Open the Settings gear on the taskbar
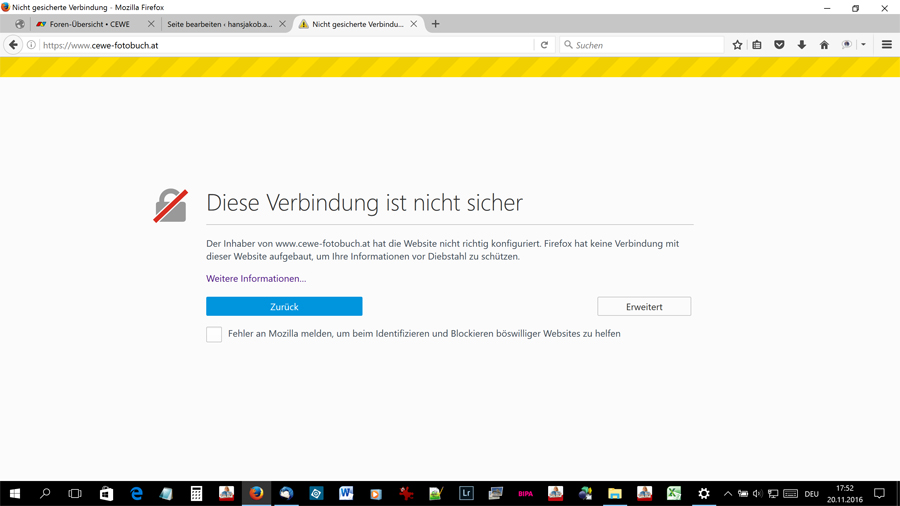Screen dimensions: 900x506 (x=704, y=493)
